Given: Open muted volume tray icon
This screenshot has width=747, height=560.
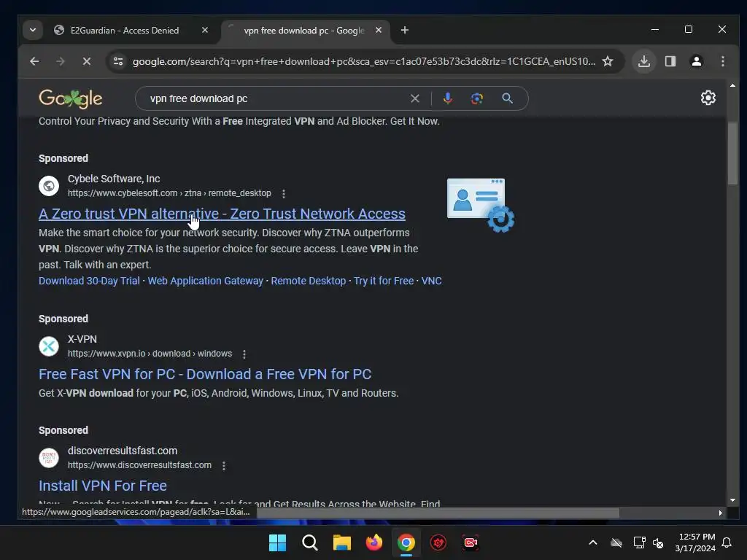Looking at the screenshot, I should click(659, 542).
